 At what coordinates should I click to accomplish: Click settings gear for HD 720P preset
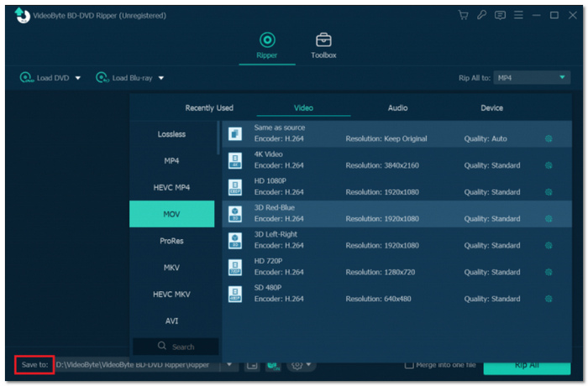[549, 272]
